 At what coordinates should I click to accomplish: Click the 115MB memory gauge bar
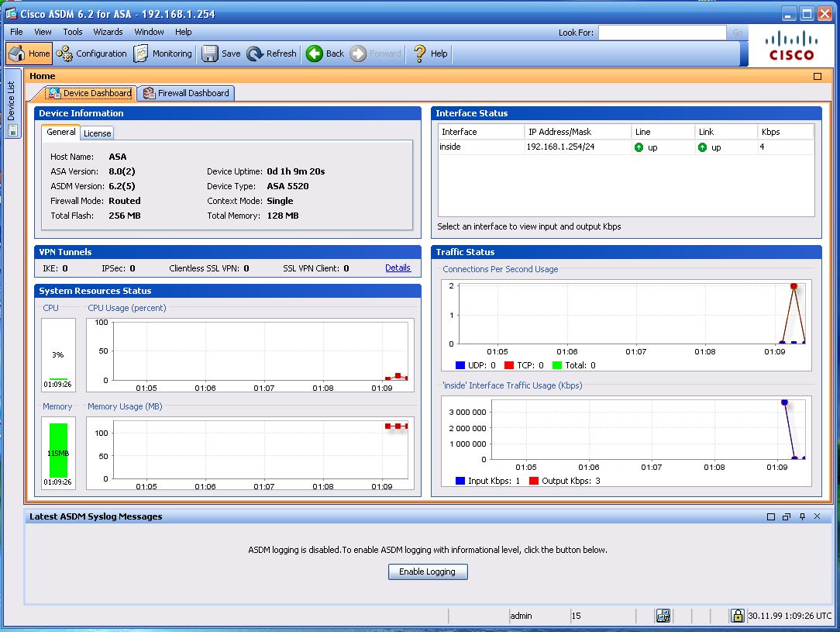coord(58,451)
